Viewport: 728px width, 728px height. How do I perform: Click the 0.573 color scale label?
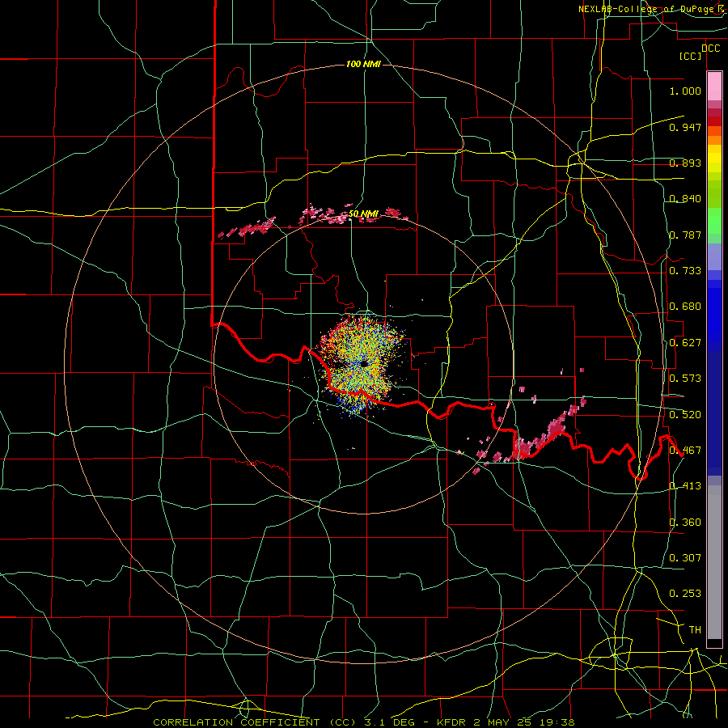tap(685, 379)
